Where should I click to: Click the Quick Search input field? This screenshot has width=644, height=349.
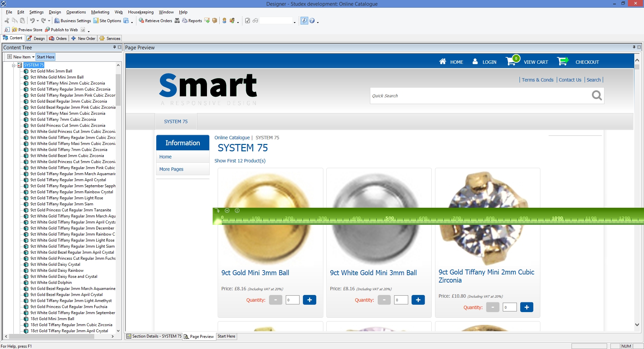pyautogui.click(x=480, y=96)
